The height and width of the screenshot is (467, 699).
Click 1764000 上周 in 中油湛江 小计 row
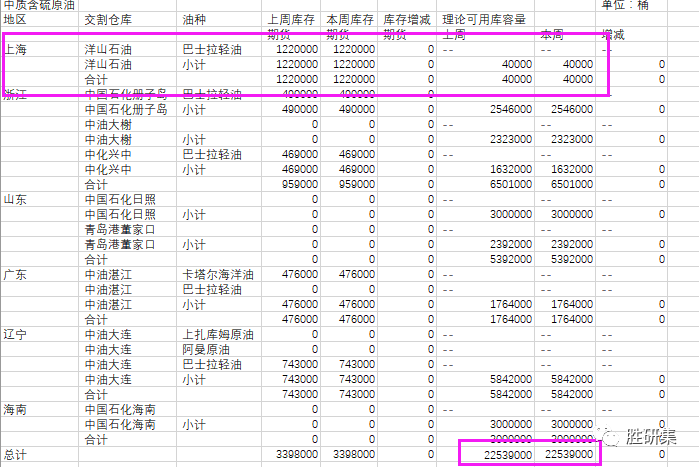click(x=511, y=304)
